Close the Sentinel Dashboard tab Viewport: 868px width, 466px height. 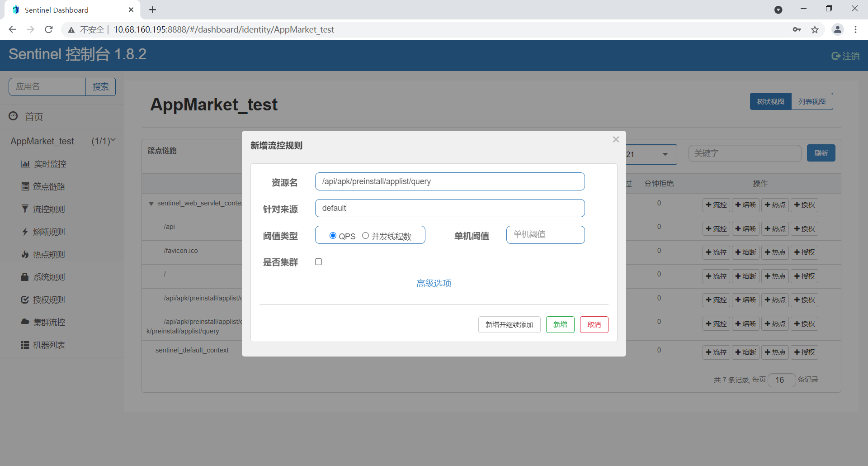click(131, 10)
